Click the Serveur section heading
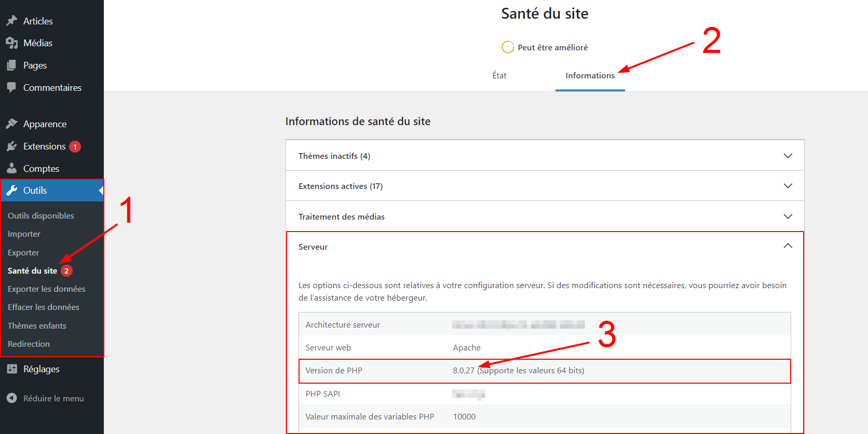Screen dimensions: 868x434 coord(313,247)
